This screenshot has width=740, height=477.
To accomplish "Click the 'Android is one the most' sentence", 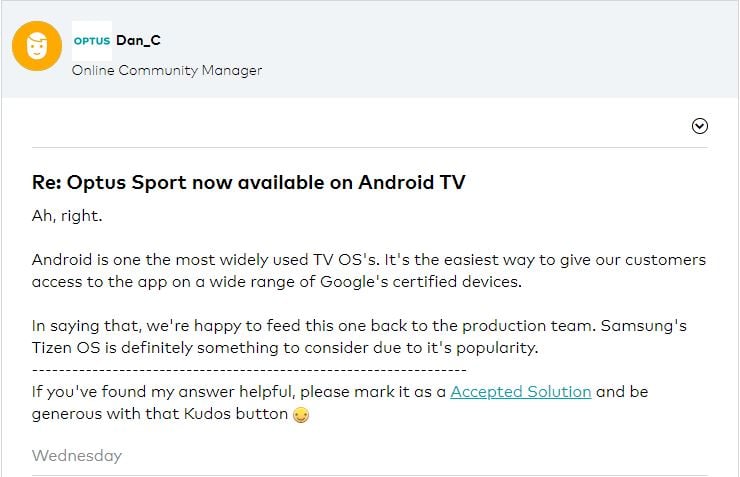I will coord(369,271).
